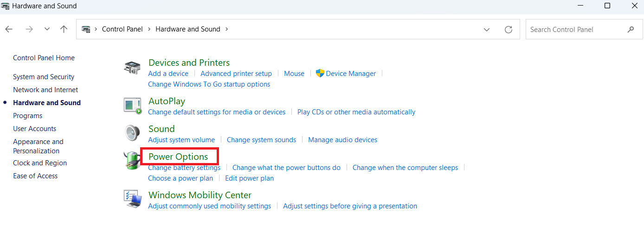Refresh the Control Panel view

509,29
